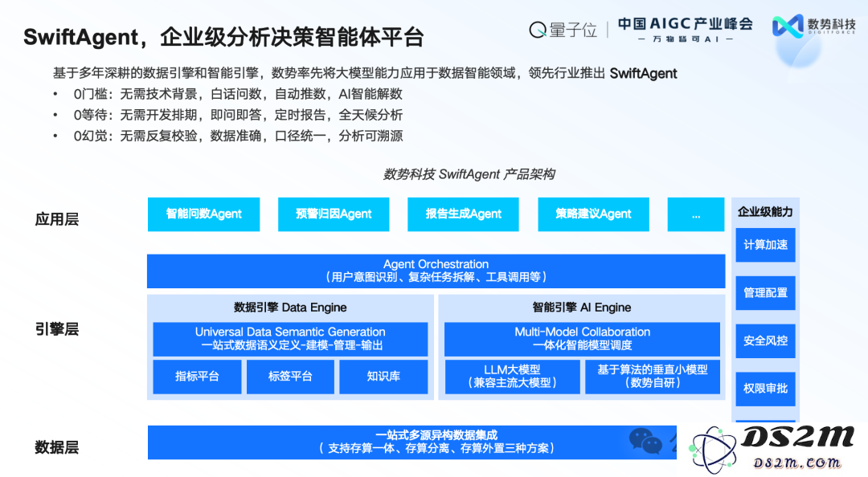Viewport: 868px width, 477px height.
Task: Click the 量子位 logo
Action: tap(563, 30)
